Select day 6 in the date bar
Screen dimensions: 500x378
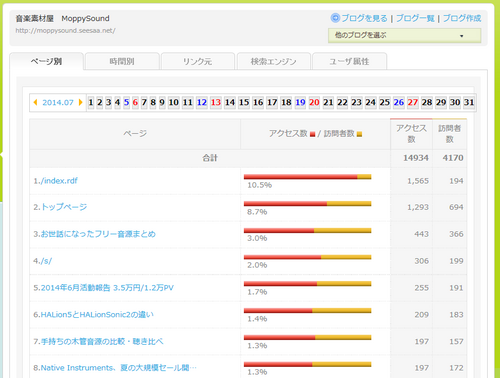tap(135, 102)
